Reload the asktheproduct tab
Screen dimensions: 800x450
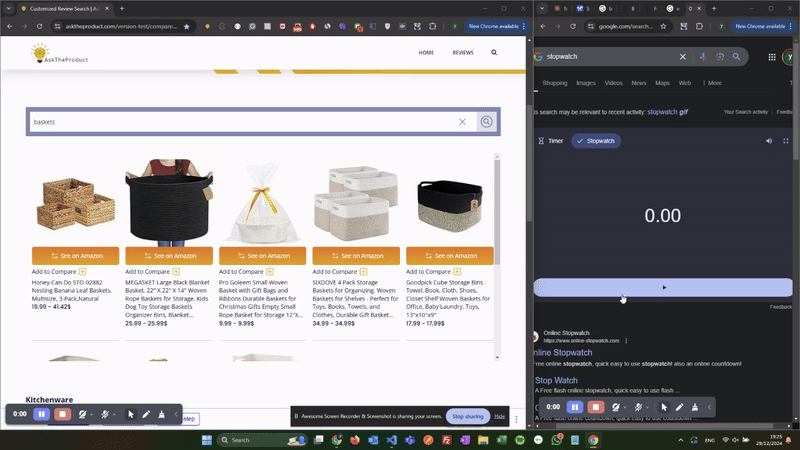tap(39, 26)
